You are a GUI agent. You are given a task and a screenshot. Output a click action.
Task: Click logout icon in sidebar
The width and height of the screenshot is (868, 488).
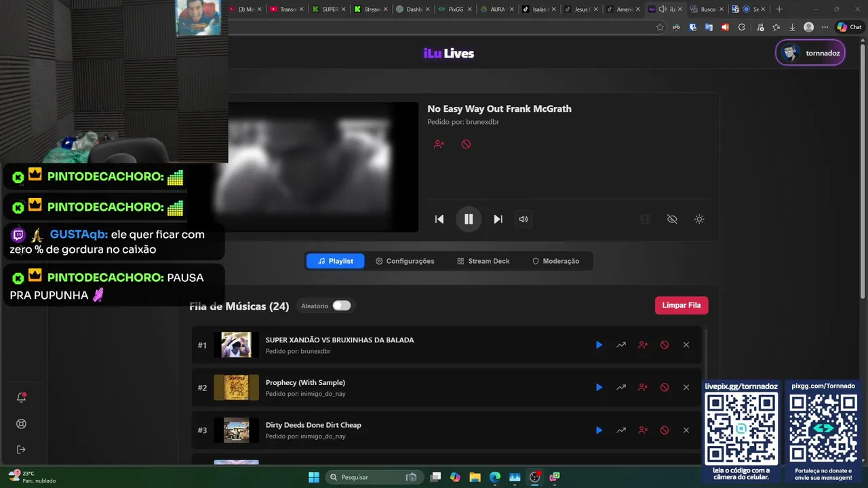coord(21,450)
